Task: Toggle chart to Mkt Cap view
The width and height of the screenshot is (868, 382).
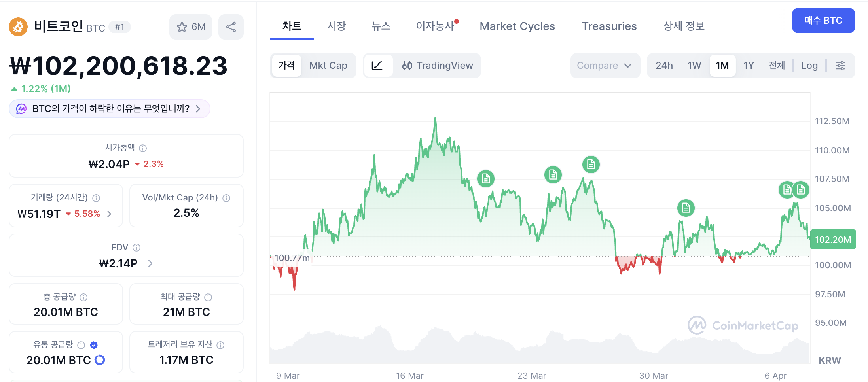Action: [328, 66]
